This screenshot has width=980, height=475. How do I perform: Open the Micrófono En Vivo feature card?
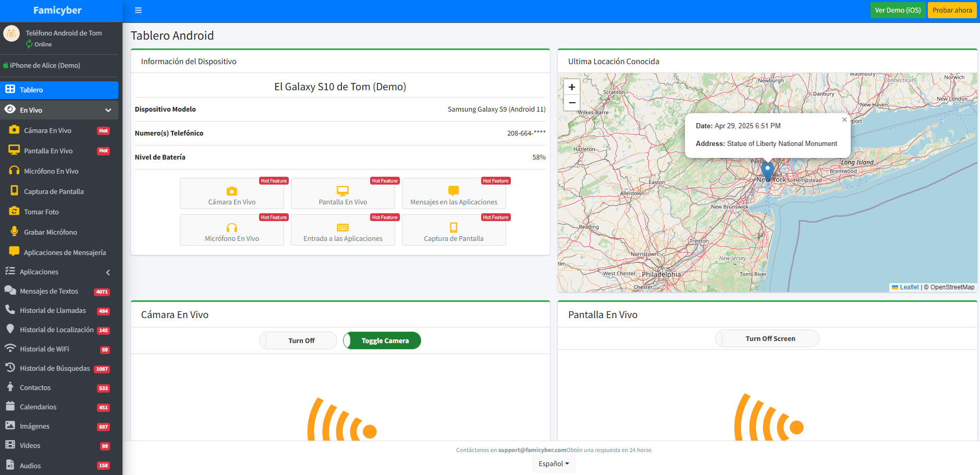(232, 230)
